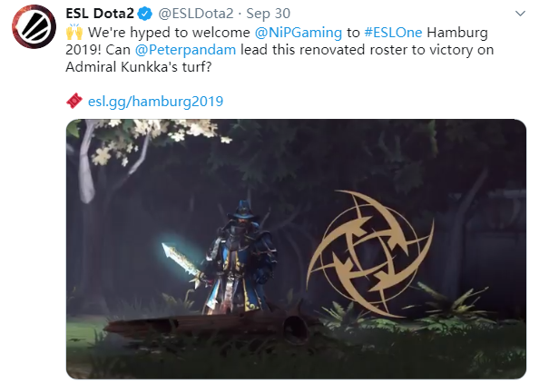The image size is (539, 392).
Task: Open the Sep 30 tweet timestamp
Action: pyautogui.click(x=268, y=14)
